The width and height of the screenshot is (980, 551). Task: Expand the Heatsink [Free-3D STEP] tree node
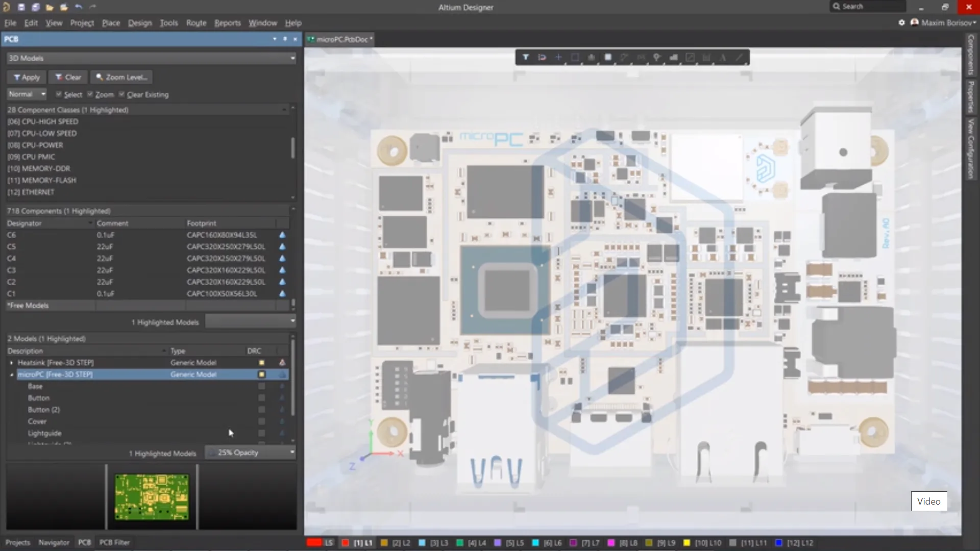[x=11, y=363]
